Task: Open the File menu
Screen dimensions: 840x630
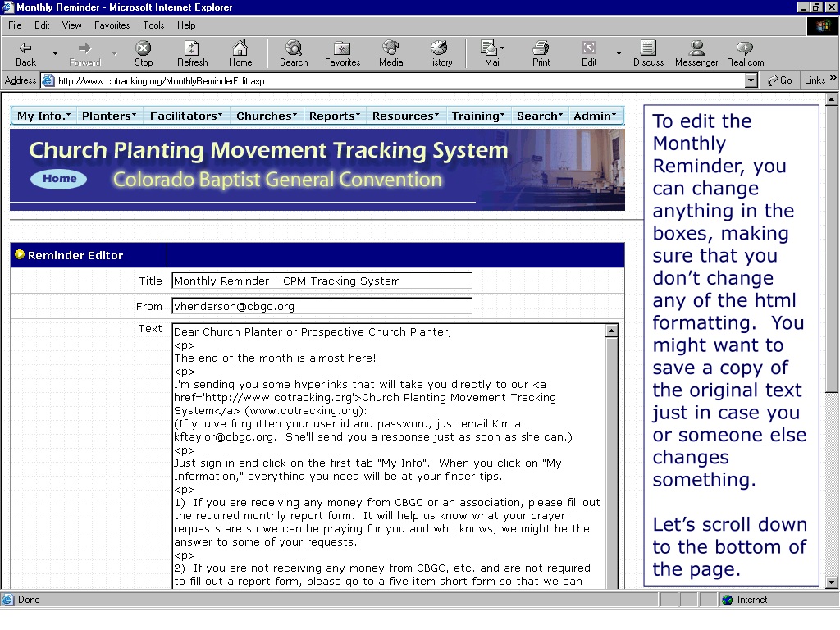Action: [x=15, y=25]
